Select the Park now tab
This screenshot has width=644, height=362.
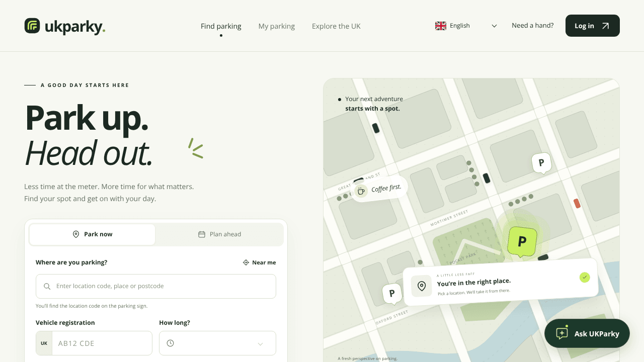[x=93, y=234]
